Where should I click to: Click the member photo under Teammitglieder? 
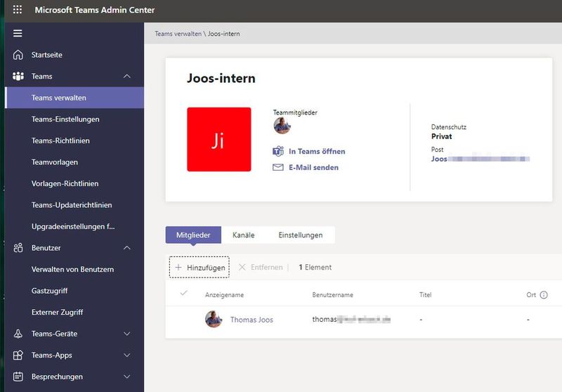click(x=282, y=126)
